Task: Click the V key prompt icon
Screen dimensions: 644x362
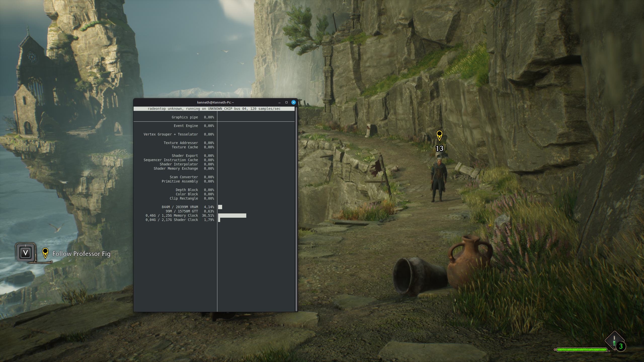Action: 25,253
